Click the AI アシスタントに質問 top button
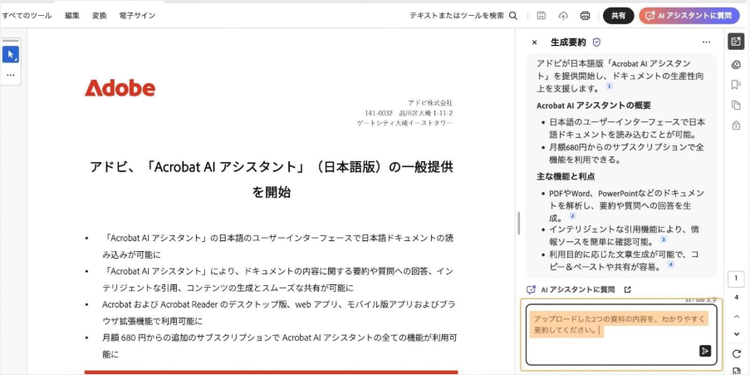The height and width of the screenshot is (375, 750). (x=689, y=16)
